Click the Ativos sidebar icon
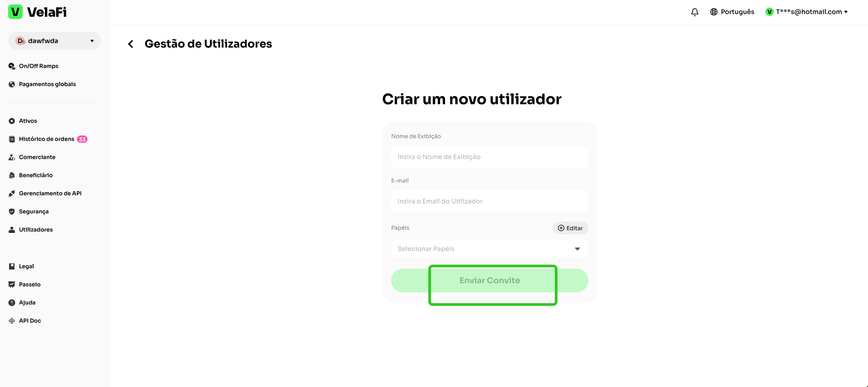Viewport: 868px width, 387px height. 12,121
